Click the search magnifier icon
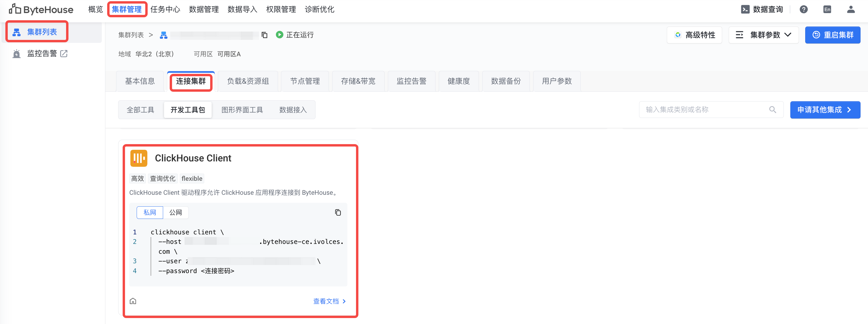The height and width of the screenshot is (324, 868). (x=773, y=110)
